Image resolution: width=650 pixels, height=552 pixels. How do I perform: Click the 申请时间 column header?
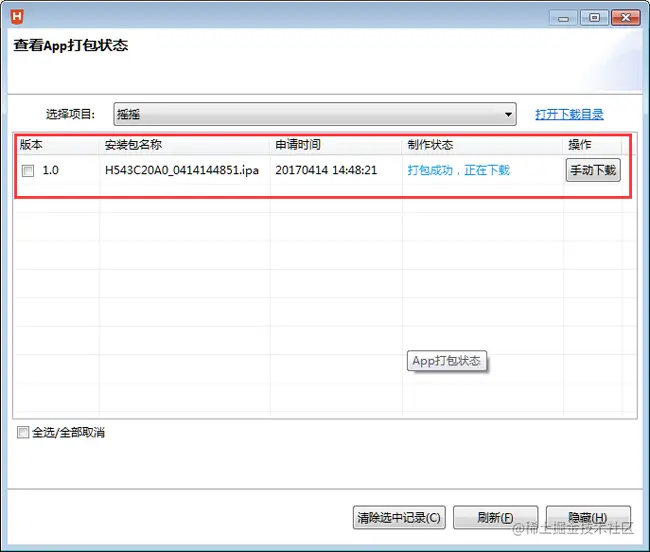336,145
